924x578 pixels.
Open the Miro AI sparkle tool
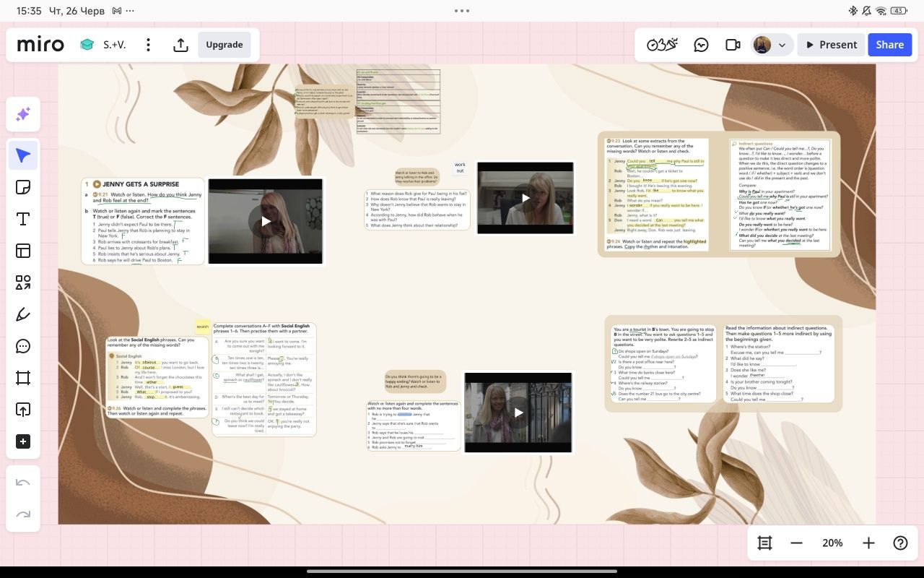(x=23, y=114)
